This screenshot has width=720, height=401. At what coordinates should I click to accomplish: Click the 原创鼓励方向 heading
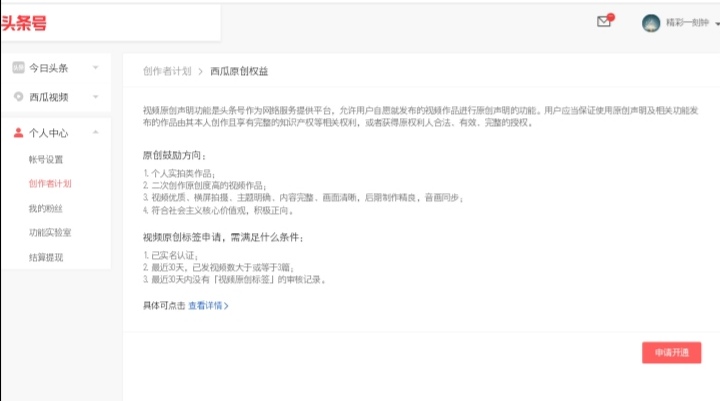pos(174,155)
